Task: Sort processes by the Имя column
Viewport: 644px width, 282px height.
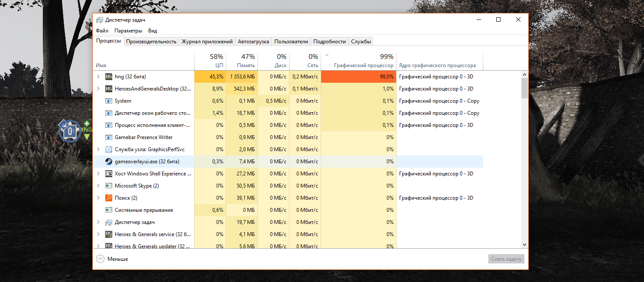Action: [x=144, y=61]
